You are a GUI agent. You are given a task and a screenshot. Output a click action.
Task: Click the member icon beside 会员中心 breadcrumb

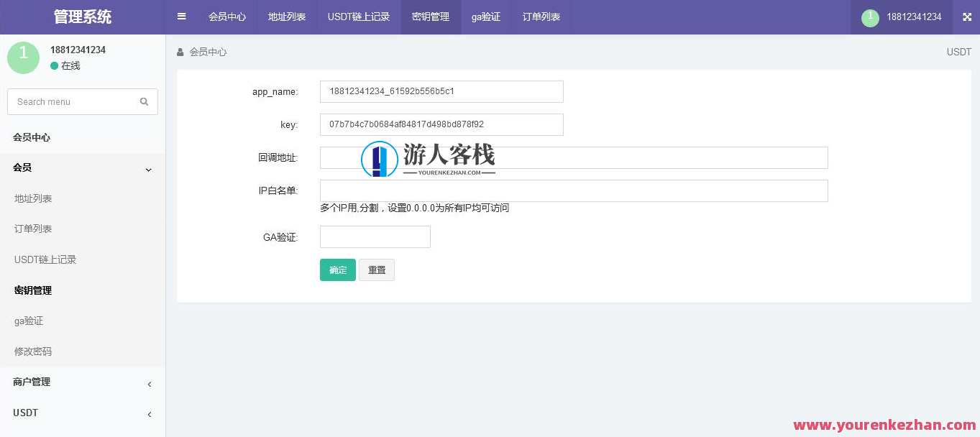179,52
